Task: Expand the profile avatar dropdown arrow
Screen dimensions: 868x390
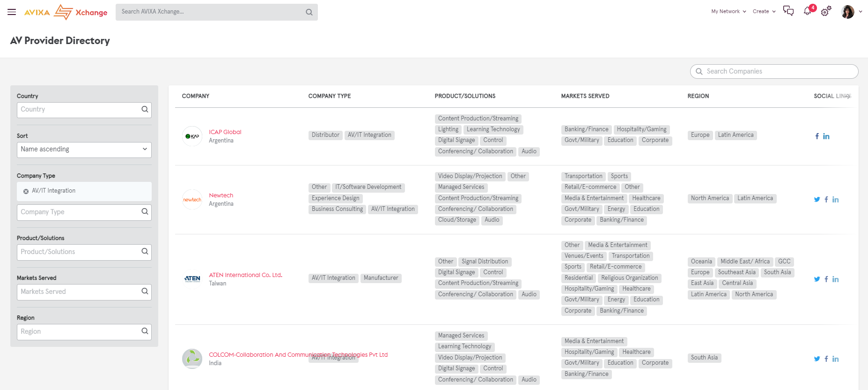Action: pos(861,12)
